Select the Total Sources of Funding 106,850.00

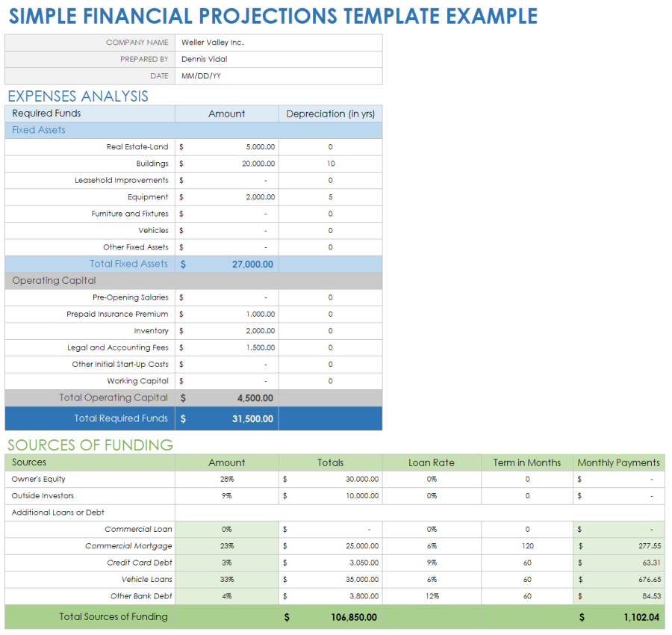coord(353,617)
